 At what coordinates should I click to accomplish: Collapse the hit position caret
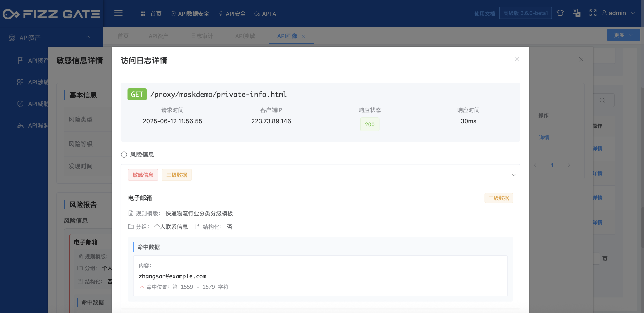pyautogui.click(x=142, y=287)
